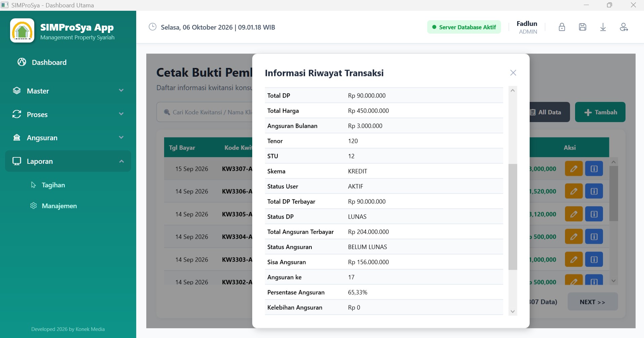Click the info icon for KW3306 row
This screenshot has width=644, height=338.
tap(594, 191)
